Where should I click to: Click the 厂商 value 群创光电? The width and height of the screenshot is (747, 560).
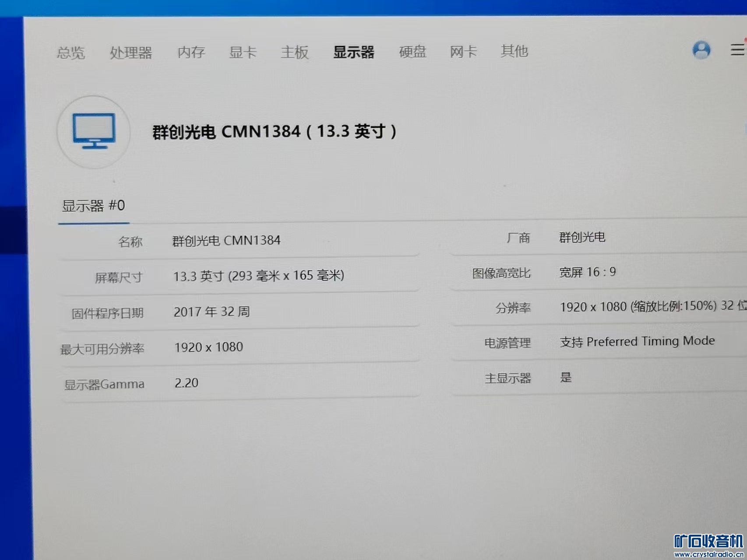click(x=582, y=237)
